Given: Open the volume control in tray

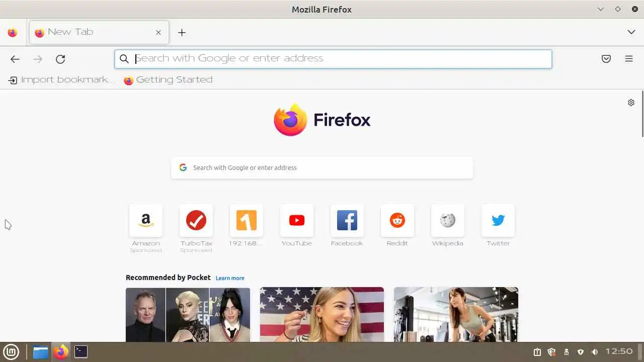Looking at the screenshot, I should [x=595, y=352].
